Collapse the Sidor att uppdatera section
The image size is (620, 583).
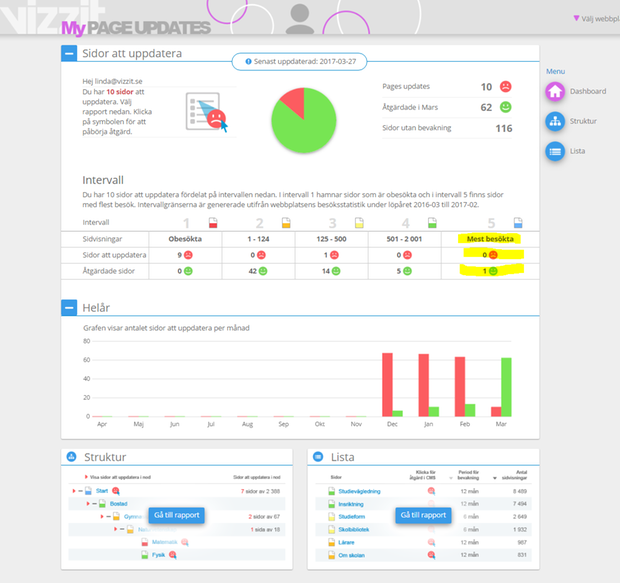pos(69,53)
